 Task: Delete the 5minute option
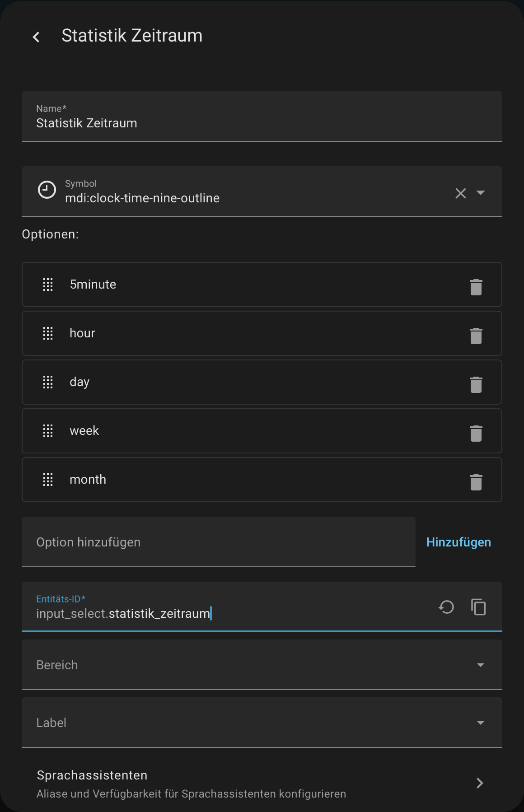pyautogui.click(x=476, y=287)
